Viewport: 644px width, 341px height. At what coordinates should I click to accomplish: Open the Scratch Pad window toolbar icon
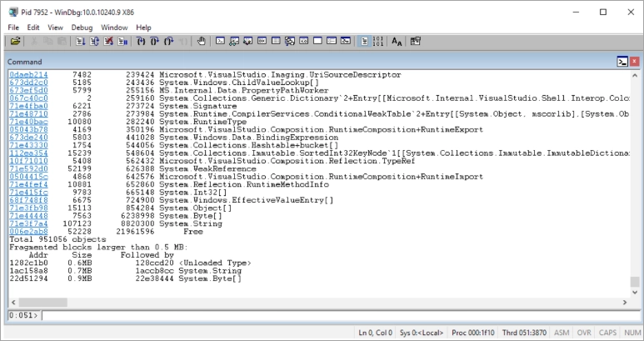coord(318,41)
